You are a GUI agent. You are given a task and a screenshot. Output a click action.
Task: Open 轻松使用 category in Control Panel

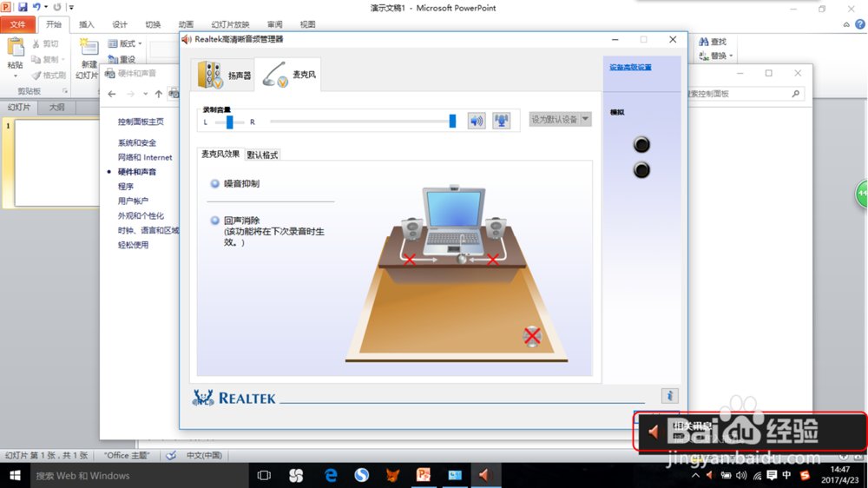(133, 245)
